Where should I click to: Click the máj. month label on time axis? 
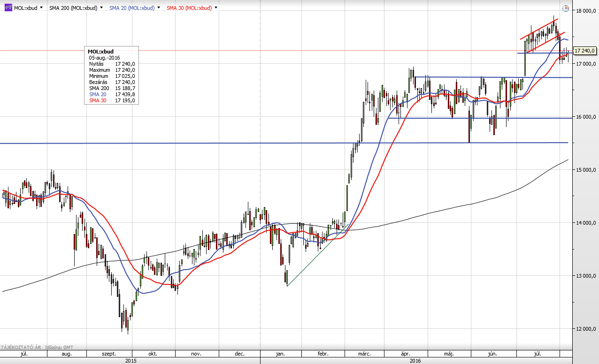click(x=450, y=354)
